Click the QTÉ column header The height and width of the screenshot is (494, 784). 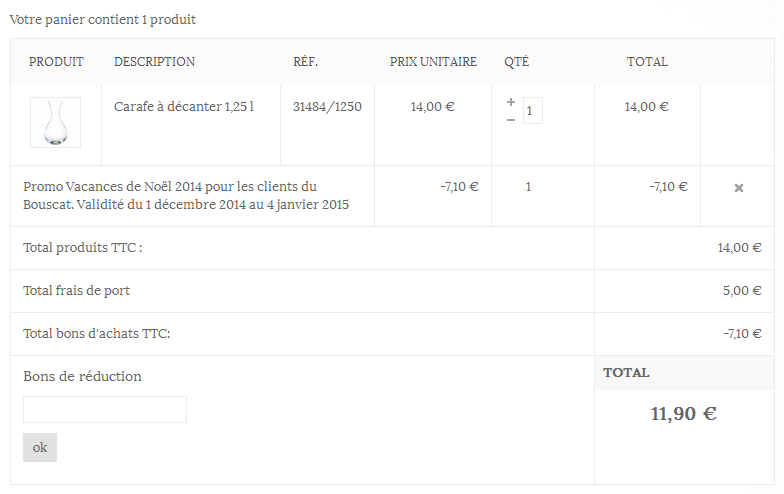(x=516, y=62)
